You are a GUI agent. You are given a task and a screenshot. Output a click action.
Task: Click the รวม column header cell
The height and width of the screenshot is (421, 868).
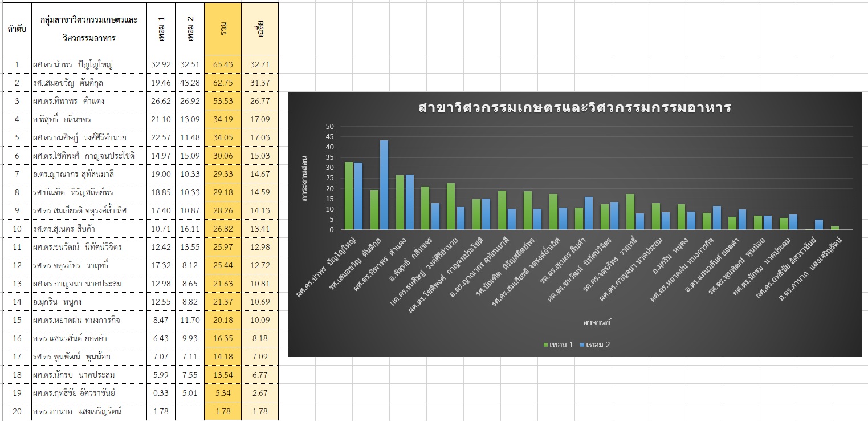point(223,29)
